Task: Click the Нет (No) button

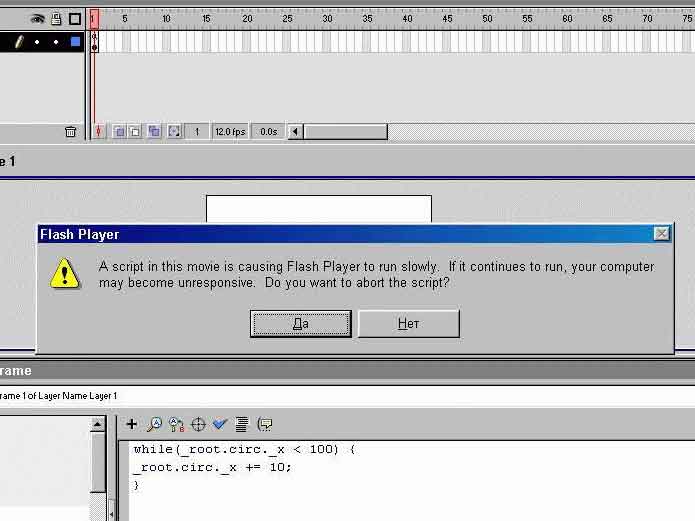Action: tap(409, 324)
